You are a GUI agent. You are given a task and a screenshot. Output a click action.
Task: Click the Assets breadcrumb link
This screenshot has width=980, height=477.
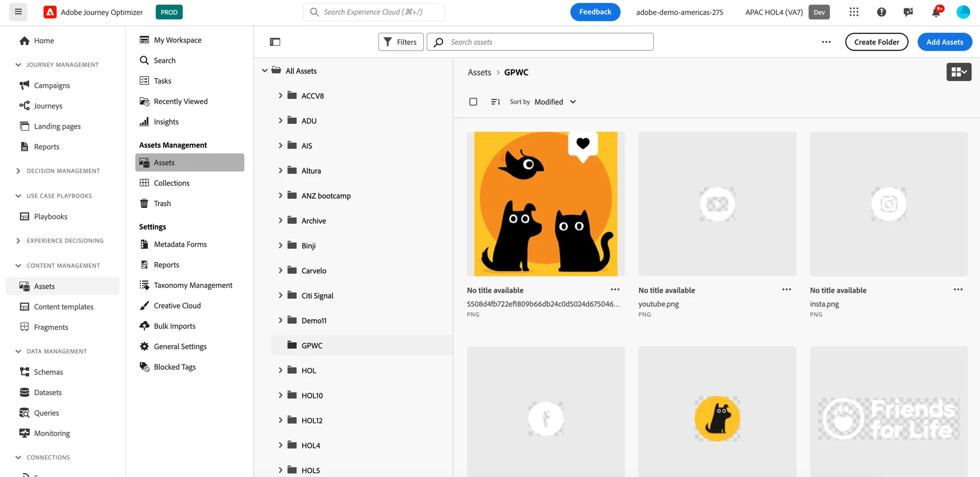click(x=479, y=72)
